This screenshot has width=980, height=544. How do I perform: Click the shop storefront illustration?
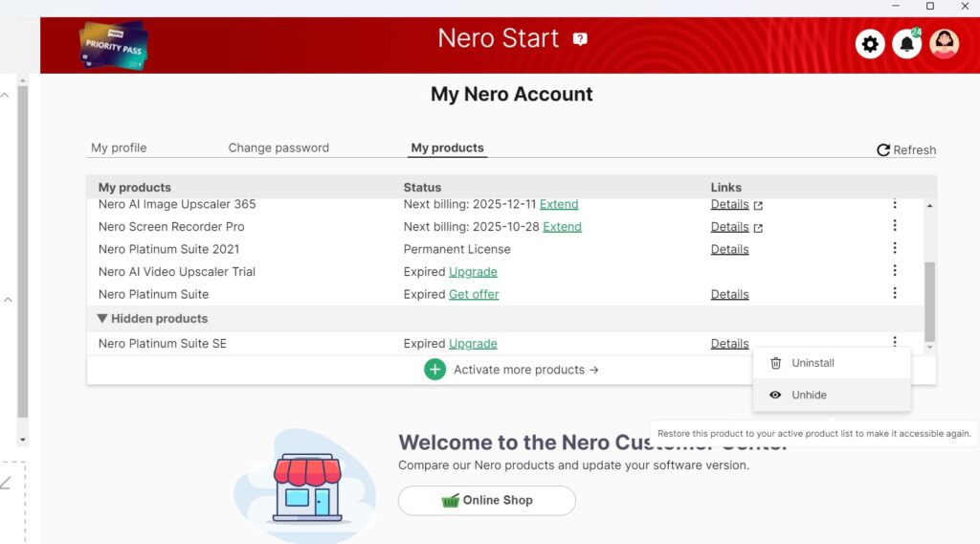(x=306, y=486)
